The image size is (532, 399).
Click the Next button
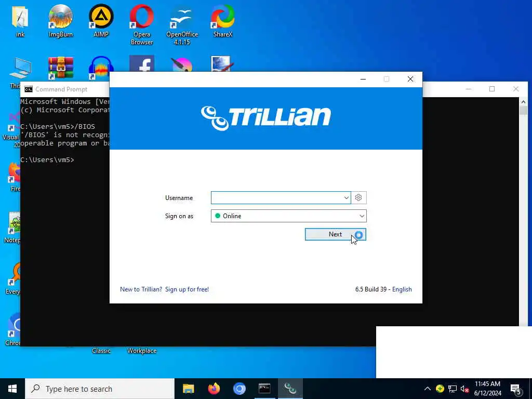335,234
